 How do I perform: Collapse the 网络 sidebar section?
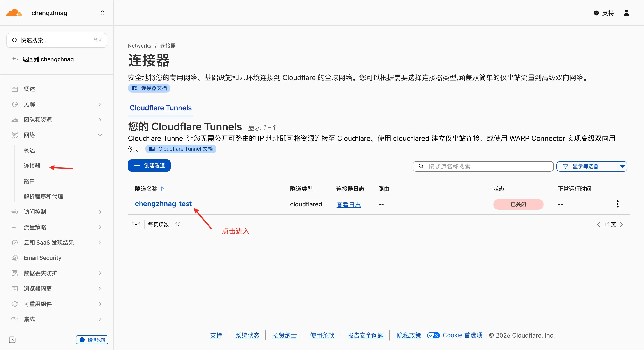[x=100, y=135]
